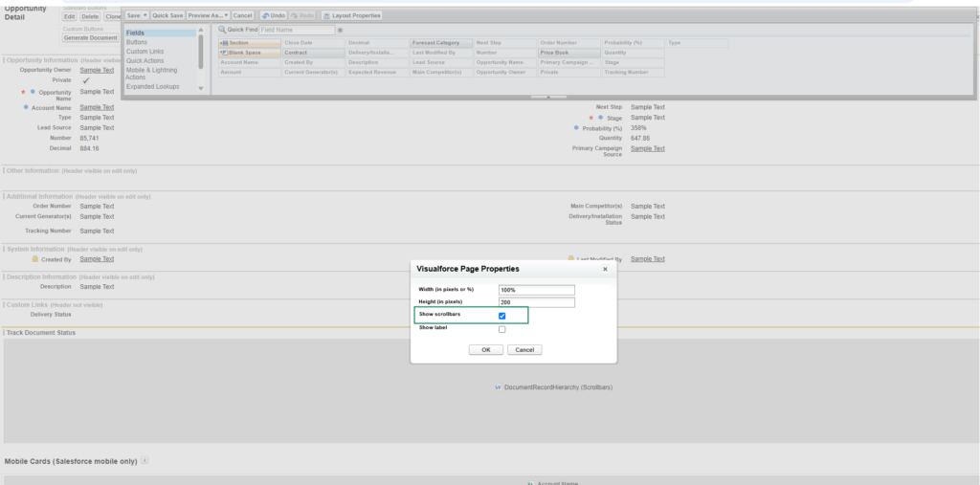Select Expanded Lookups palette category

click(x=152, y=87)
